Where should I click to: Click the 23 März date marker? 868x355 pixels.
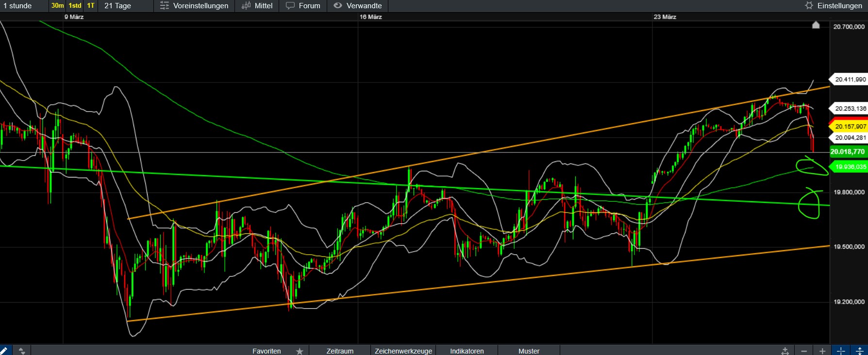point(665,17)
